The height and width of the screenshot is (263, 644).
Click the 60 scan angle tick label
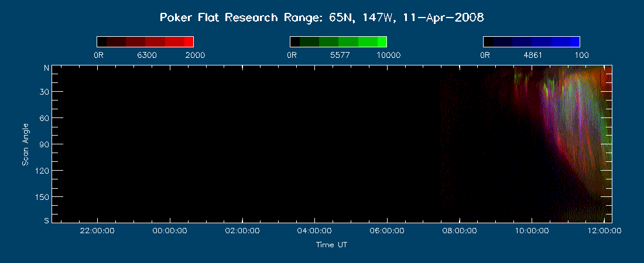(x=44, y=117)
